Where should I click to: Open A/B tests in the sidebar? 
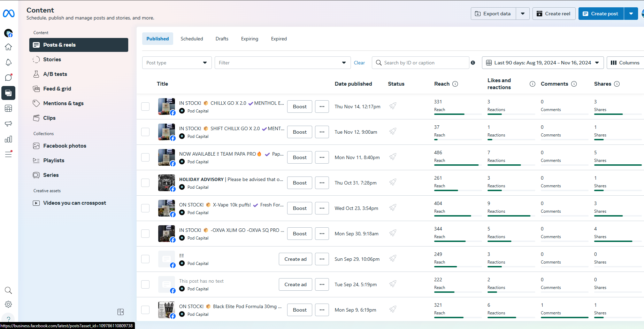tap(79, 74)
